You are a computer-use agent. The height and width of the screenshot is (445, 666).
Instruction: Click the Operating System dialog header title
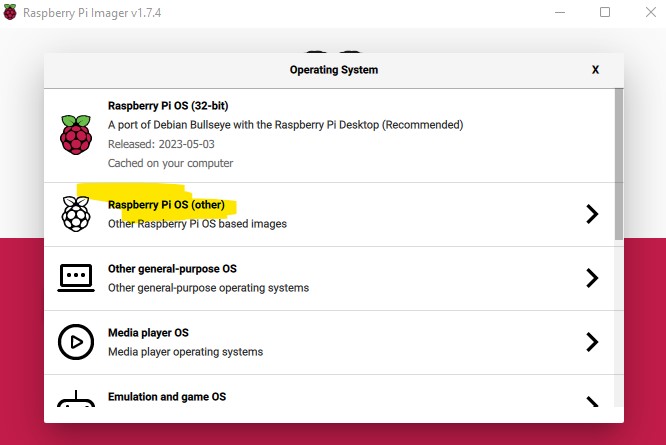point(334,70)
